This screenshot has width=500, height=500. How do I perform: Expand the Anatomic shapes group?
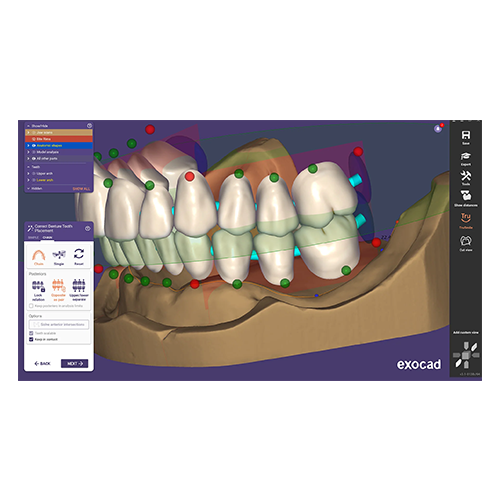pyautogui.click(x=28, y=146)
